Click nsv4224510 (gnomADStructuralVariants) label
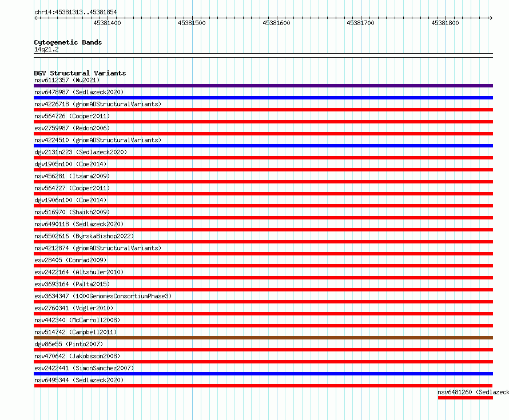509x420 pixels. 98,140
